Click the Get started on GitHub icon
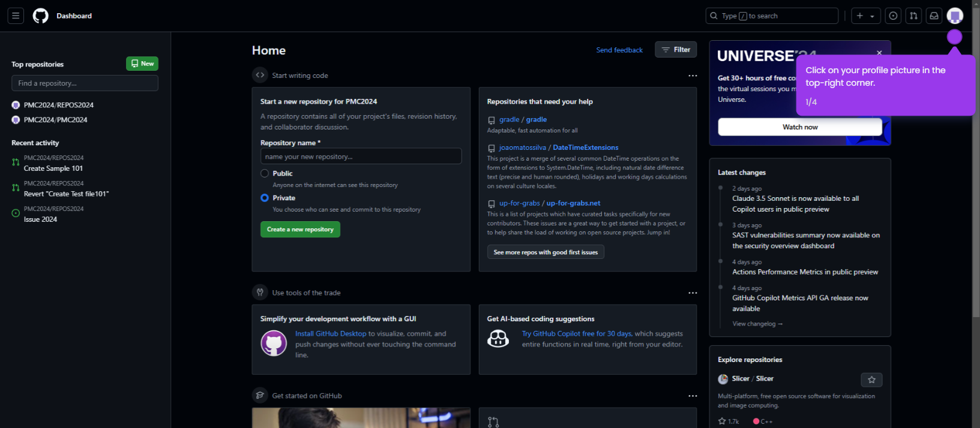The image size is (980, 428). click(260, 396)
